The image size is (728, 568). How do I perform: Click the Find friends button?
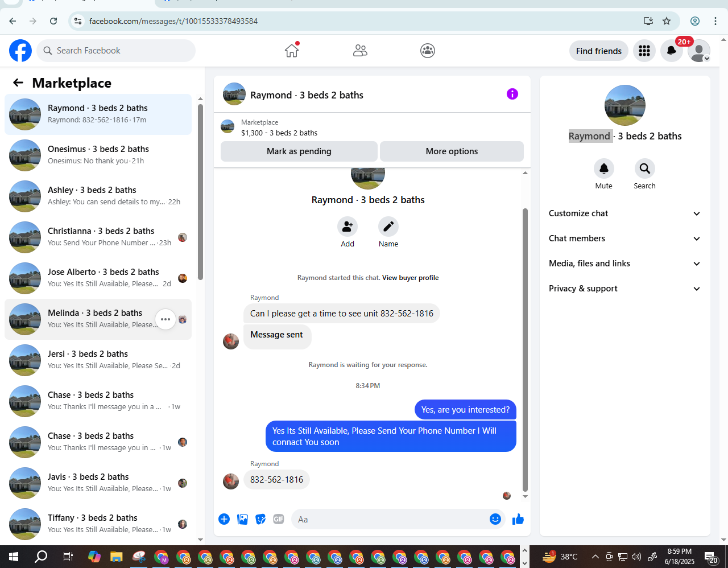tap(599, 51)
